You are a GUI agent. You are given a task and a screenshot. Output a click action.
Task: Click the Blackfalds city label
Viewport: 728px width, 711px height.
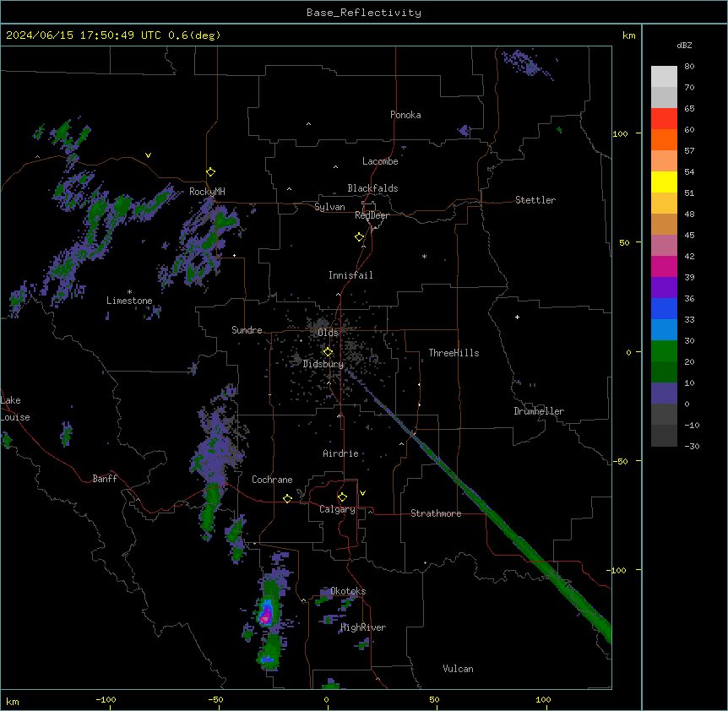(372, 188)
